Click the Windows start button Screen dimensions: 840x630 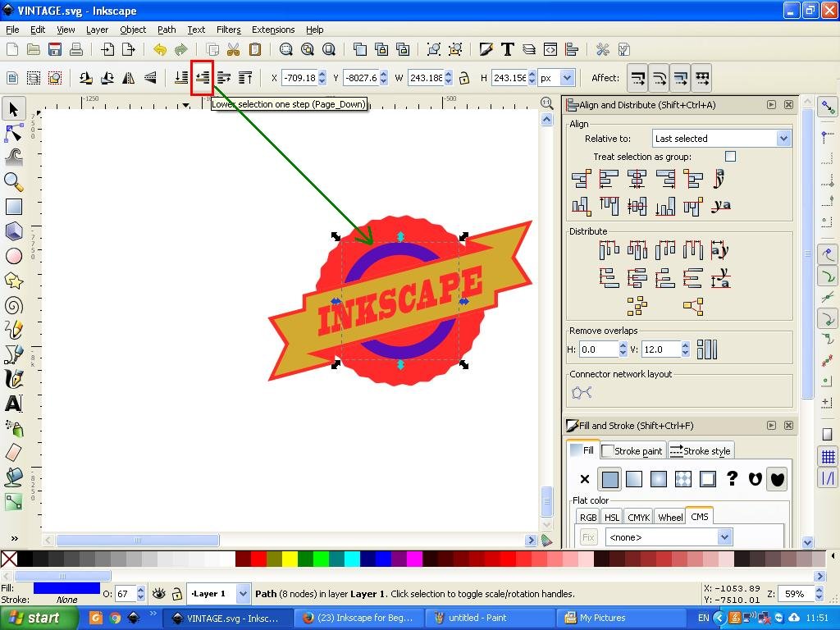pos(39,619)
